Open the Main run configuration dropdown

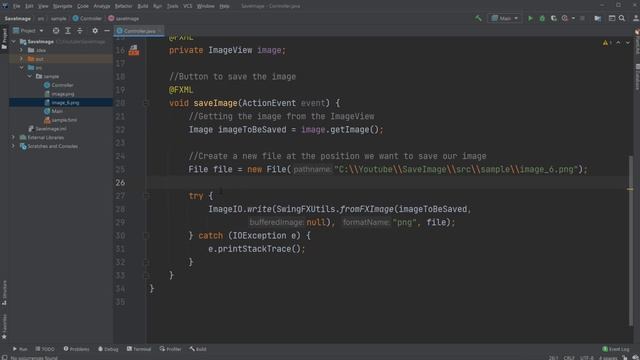(504, 18)
